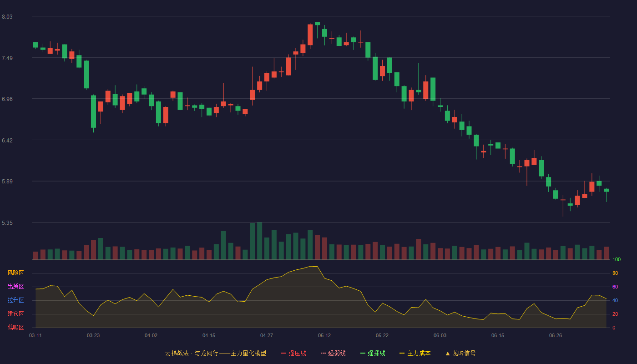Click the 8.03 price axis label

[7, 17]
